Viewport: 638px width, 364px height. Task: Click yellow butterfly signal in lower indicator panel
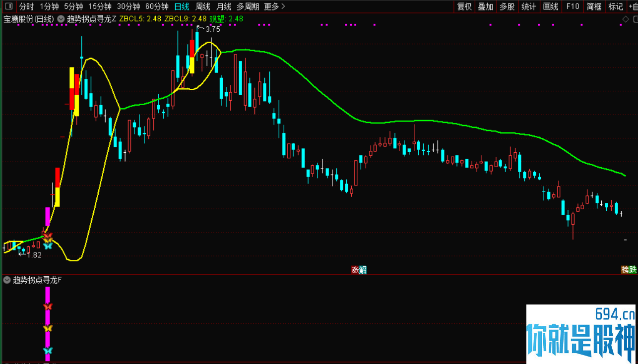pyautogui.click(x=48, y=328)
